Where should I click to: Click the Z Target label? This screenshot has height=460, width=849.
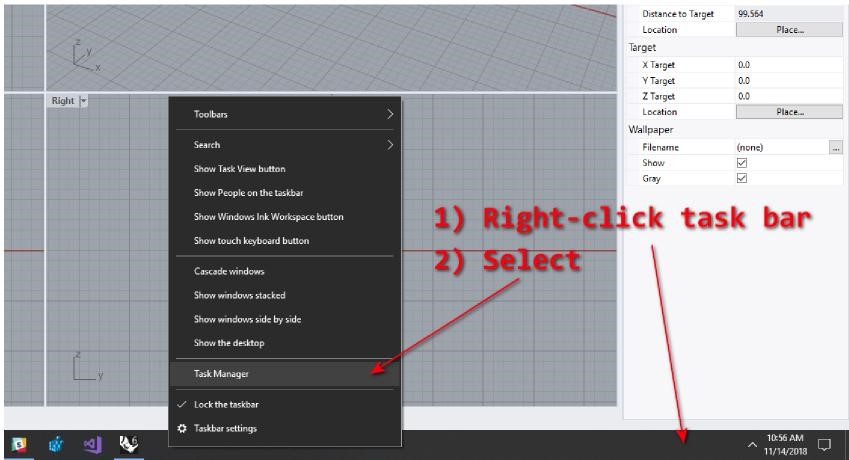[x=658, y=96]
